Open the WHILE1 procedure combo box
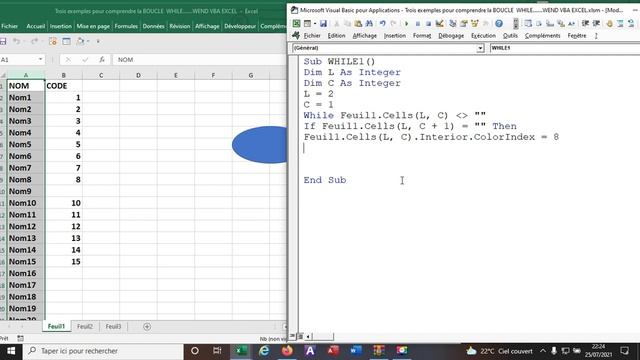This screenshot has height=360, width=640. [x=564, y=48]
